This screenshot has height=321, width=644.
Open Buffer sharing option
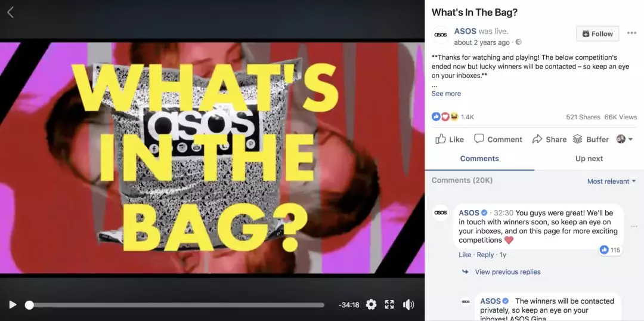coord(590,140)
